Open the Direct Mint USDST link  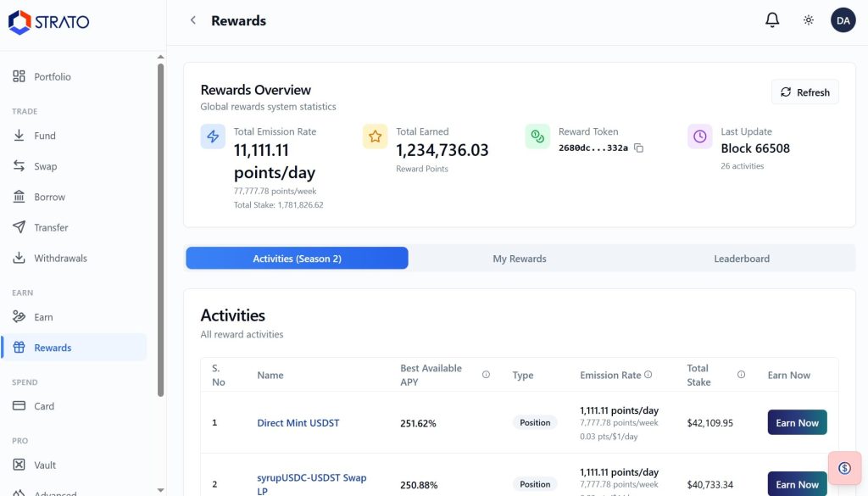298,423
